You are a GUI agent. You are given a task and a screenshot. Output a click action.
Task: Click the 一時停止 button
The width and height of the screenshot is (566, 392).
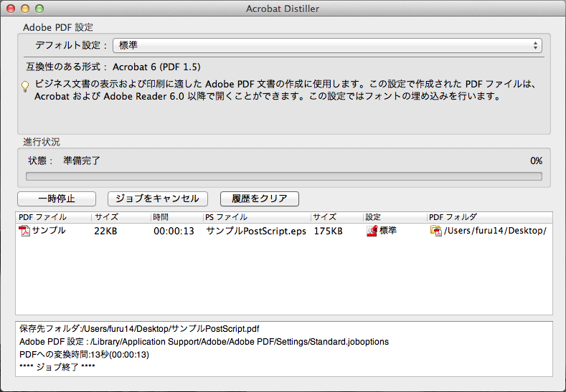point(57,199)
